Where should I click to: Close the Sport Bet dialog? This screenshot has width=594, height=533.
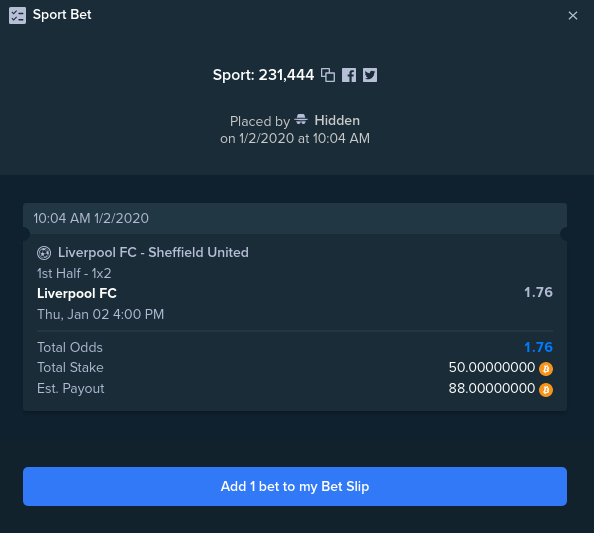[573, 16]
